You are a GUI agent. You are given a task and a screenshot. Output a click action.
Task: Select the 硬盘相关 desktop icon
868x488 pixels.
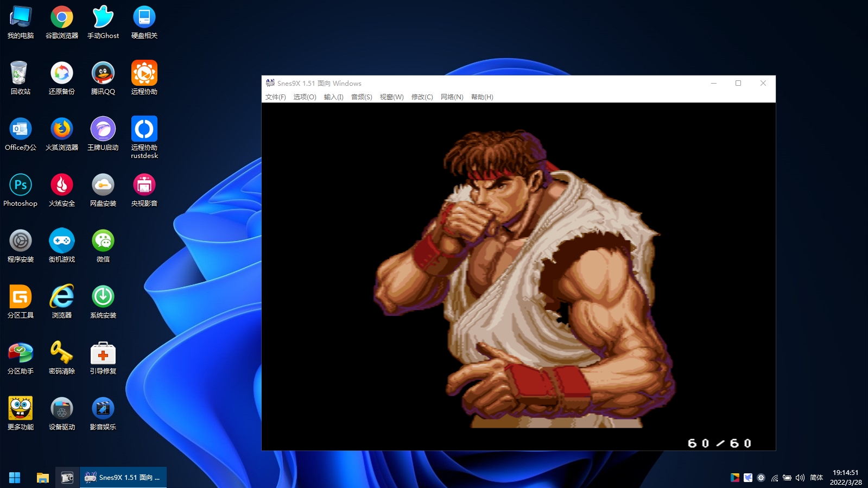pyautogui.click(x=144, y=23)
